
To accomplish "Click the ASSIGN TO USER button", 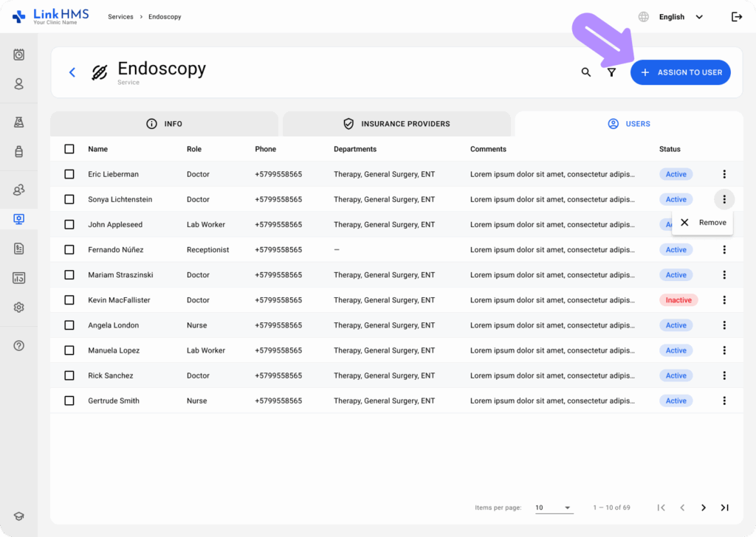I will tap(680, 72).
